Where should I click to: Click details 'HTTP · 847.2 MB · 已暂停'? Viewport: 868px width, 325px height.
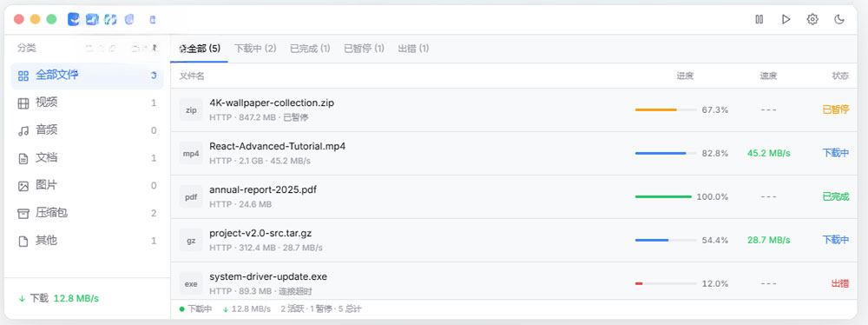pos(259,117)
